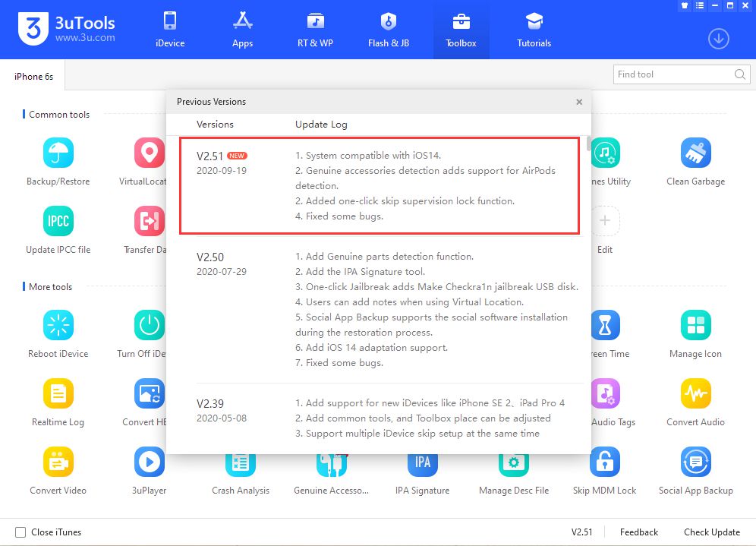Click 'Add Genuine parts detection function' line
Viewport: 756px width, 546px height.
click(x=384, y=256)
